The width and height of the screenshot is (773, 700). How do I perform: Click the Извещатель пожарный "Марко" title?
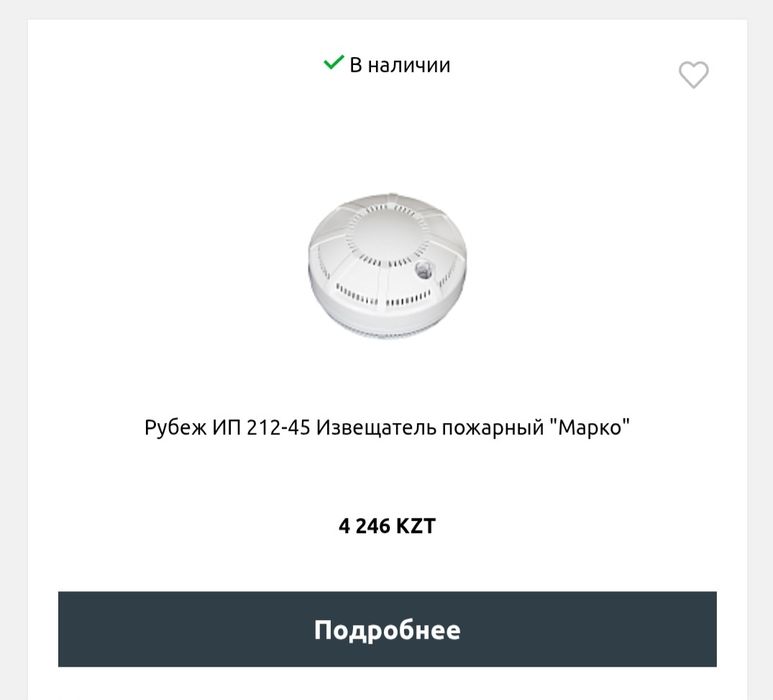pos(387,428)
